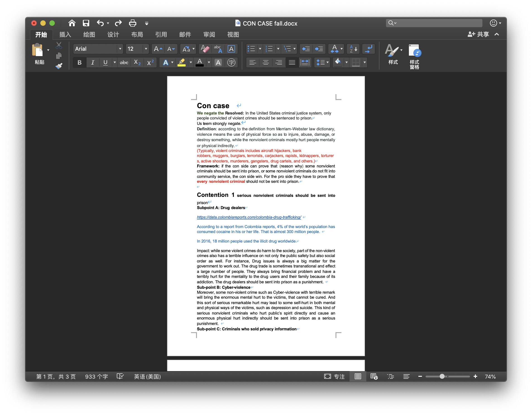
Task: Clear all formatting with eraser icon
Action: (x=205, y=49)
